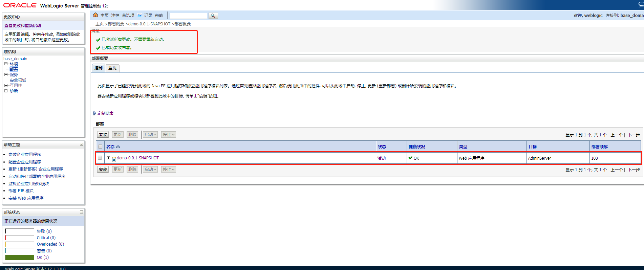The height and width of the screenshot is (270, 644).
Task: Open help topic 配置企业应用程序
Action: [x=25, y=162]
